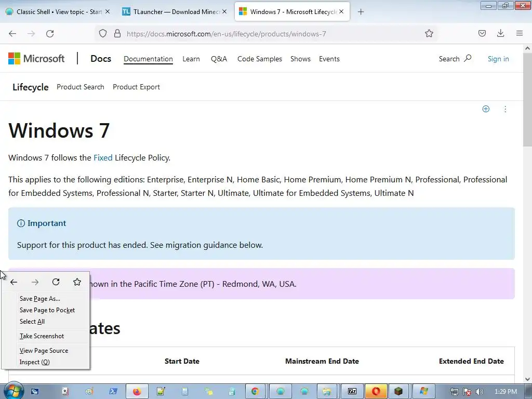Screen dimensions: 532x399
Task: Open a new tab with the plus button
Action: pos(361,12)
